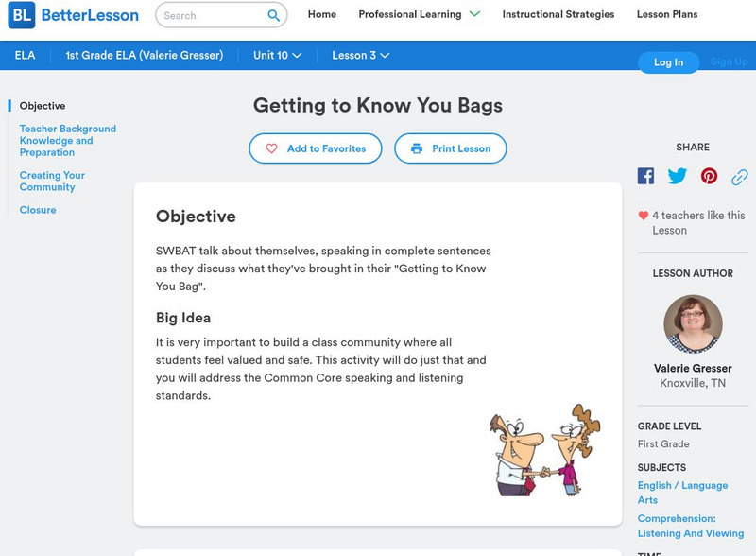Jump to Creating Your Community section

click(x=52, y=181)
